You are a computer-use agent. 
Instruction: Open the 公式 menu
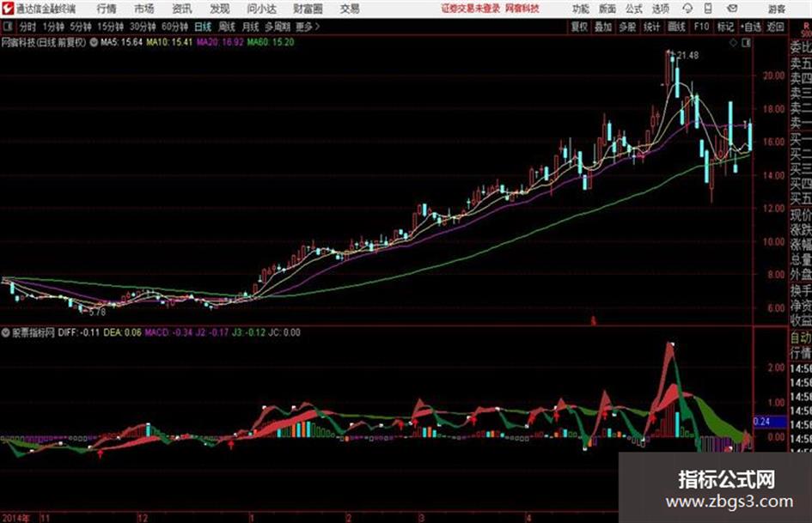[634, 9]
